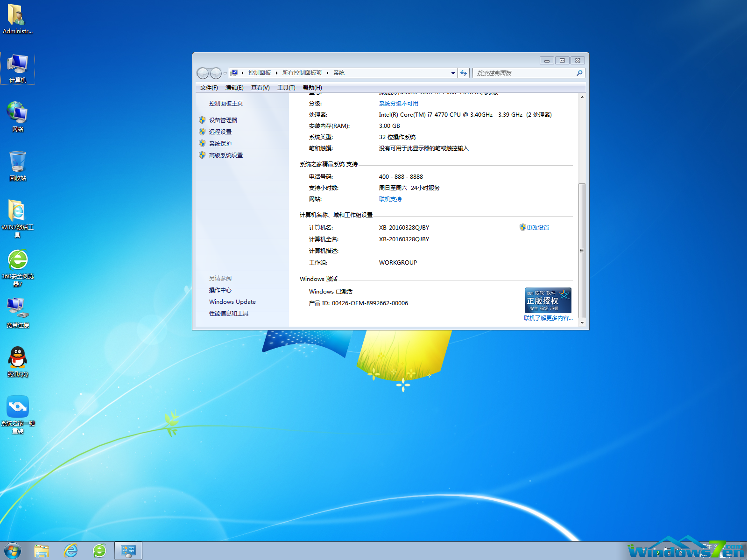Select the control panel taskbar button
Screen dimensions: 747x560
(x=128, y=551)
